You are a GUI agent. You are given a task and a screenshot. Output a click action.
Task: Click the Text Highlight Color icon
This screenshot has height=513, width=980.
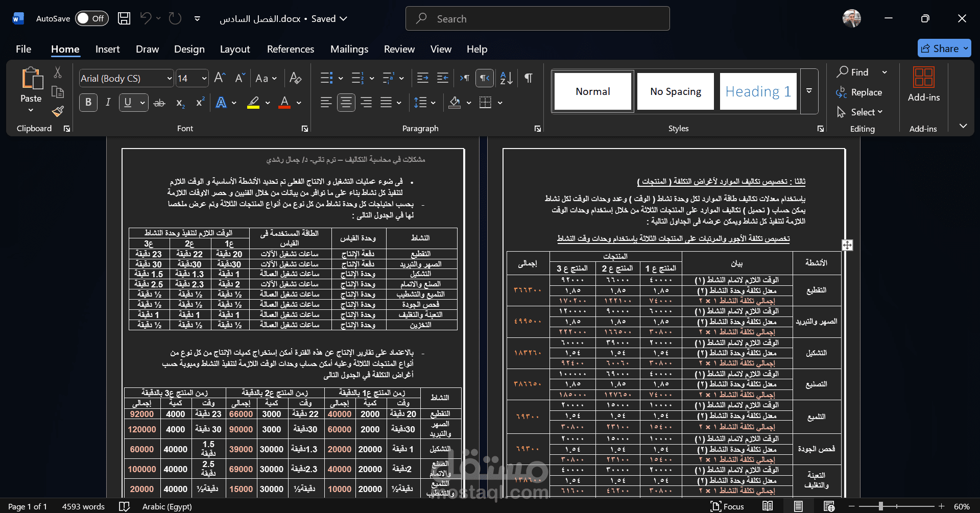click(253, 103)
